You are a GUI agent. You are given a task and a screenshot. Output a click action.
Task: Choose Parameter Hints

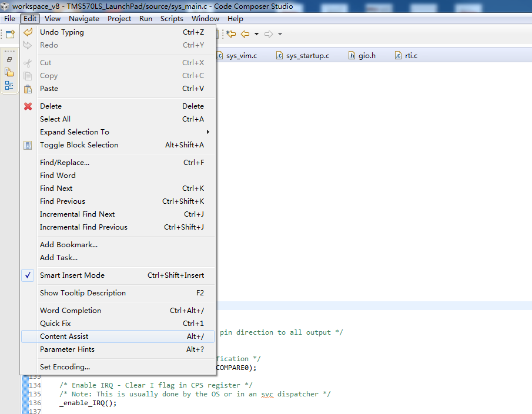(x=118, y=349)
